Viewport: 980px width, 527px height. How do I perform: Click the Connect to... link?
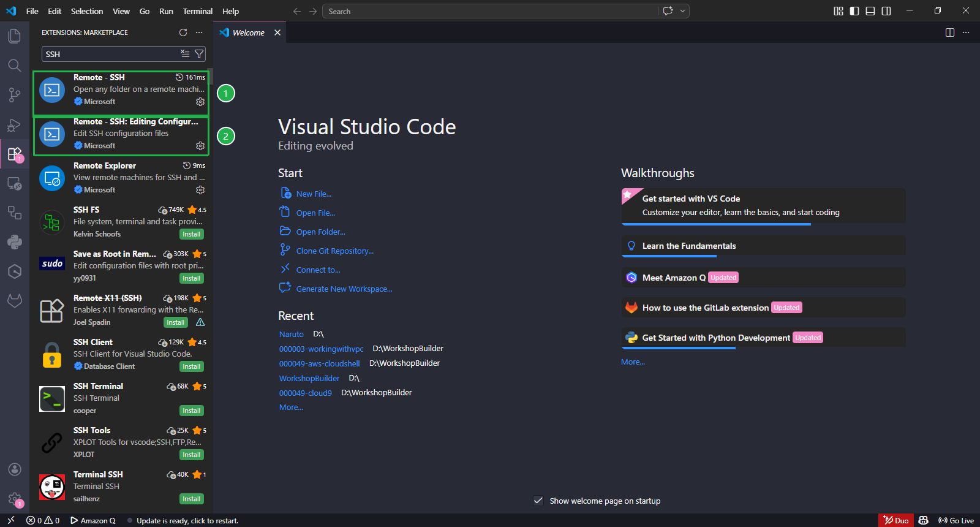(x=318, y=270)
